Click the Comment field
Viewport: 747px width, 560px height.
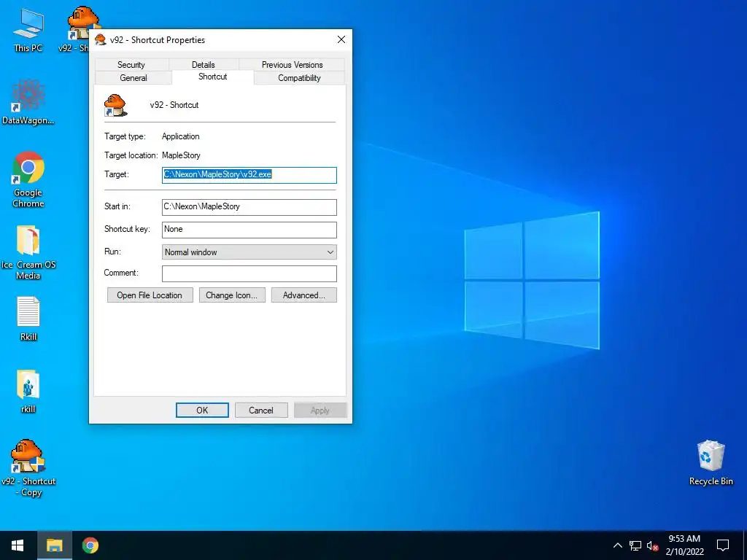[x=249, y=273]
